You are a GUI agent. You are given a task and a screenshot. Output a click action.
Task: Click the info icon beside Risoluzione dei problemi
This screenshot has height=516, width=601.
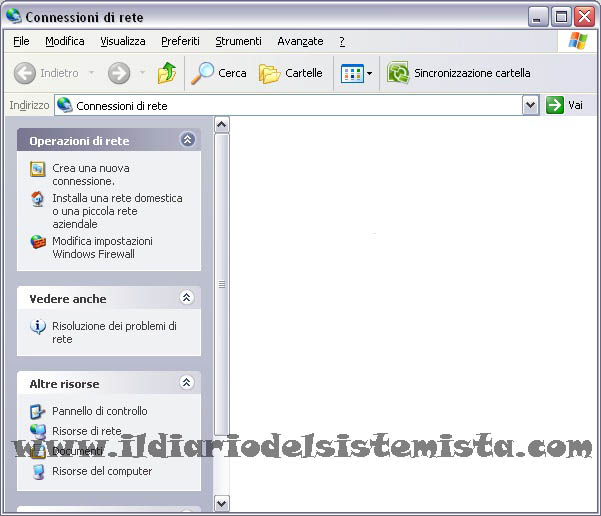[x=38, y=327]
